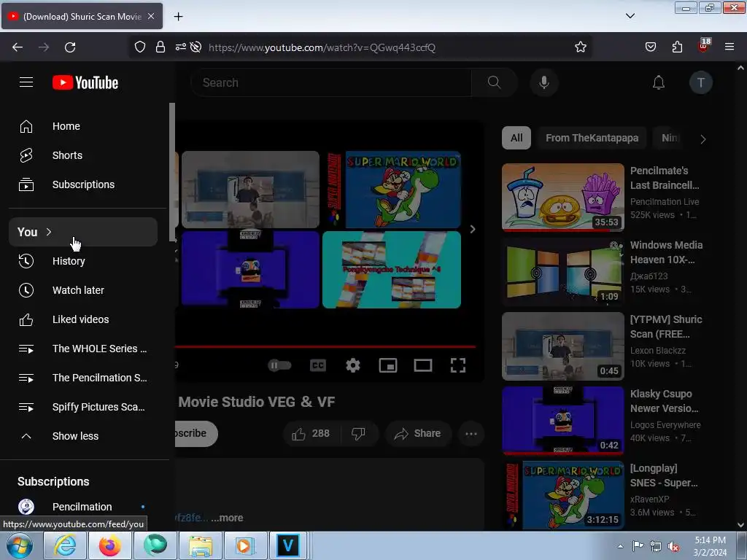Click the Subscribe button

(196, 433)
